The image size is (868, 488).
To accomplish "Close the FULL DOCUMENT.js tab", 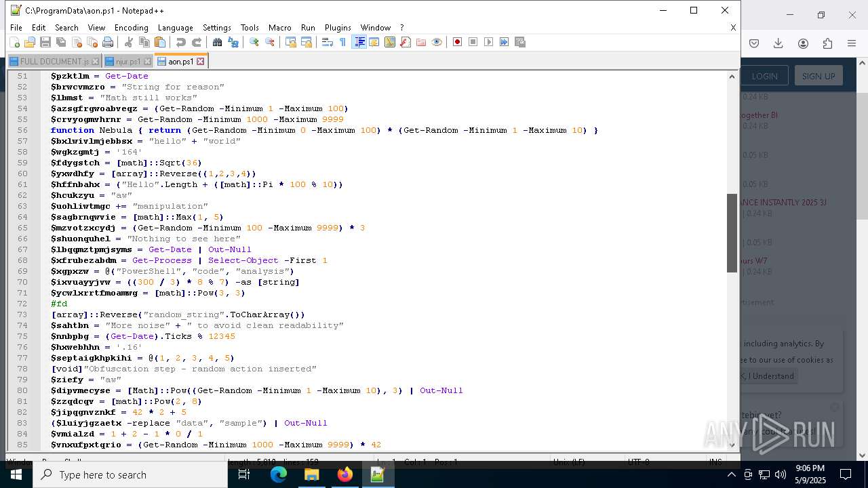I will (x=95, y=62).
